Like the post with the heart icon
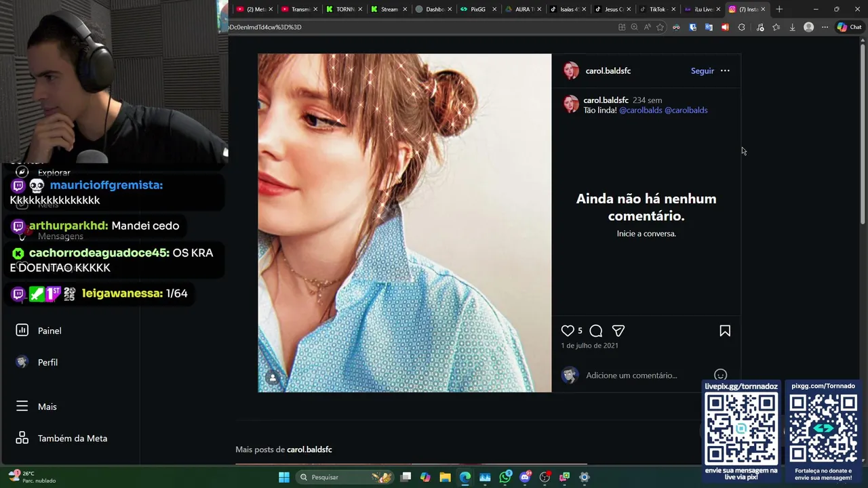Image resolution: width=868 pixels, height=488 pixels. pyautogui.click(x=568, y=331)
